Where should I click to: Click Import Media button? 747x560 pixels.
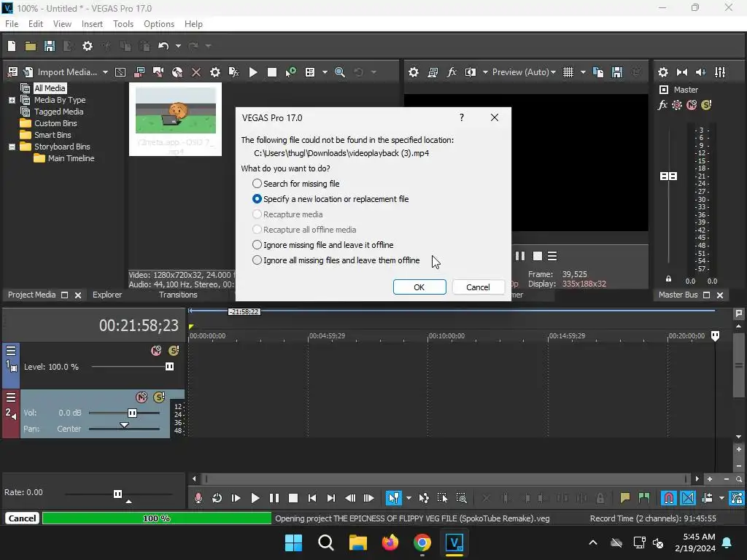click(x=67, y=72)
